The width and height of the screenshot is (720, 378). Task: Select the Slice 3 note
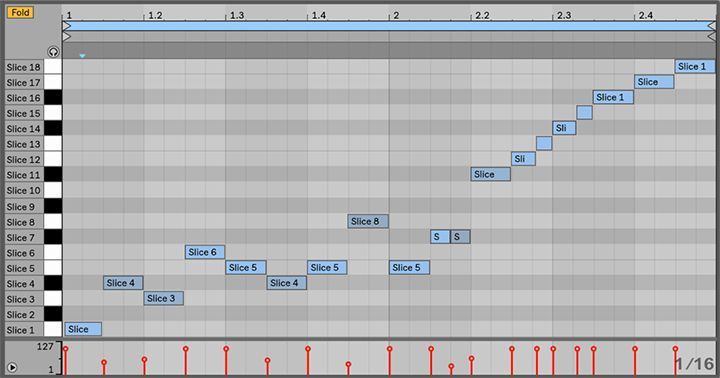[x=163, y=299]
